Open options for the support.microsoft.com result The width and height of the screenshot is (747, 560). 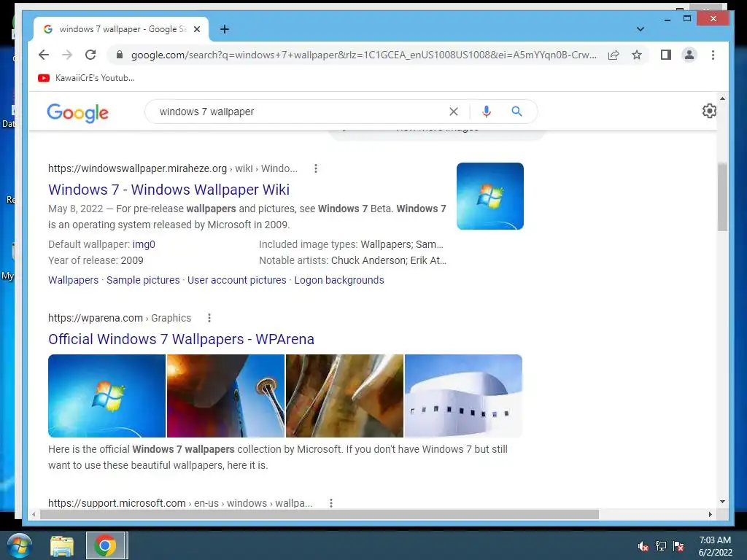pos(331,503)
